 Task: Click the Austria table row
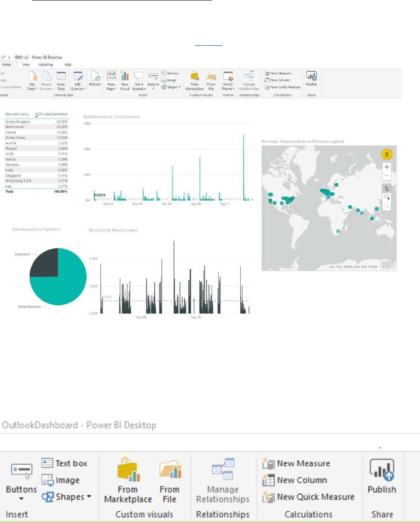click(x=36, y=143)
